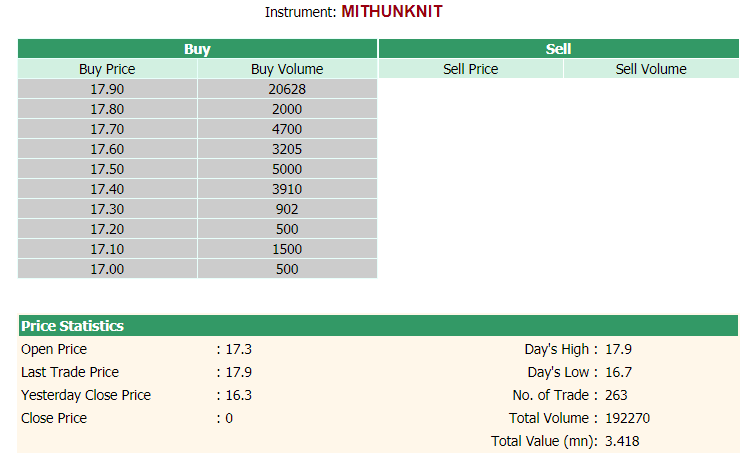Click the No. of Trade label
The width and height of the screenshot is (741, 455).
point(551,395)
